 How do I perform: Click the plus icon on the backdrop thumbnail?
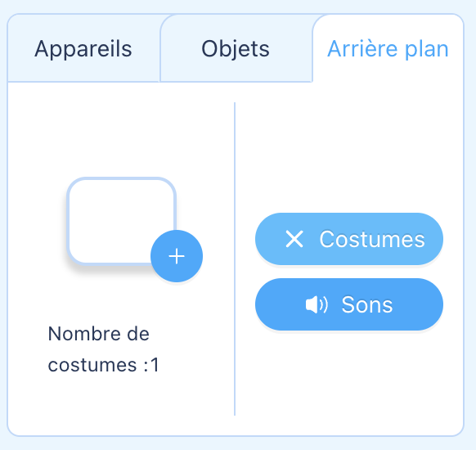pyautogui.click(x=177, y=256)
